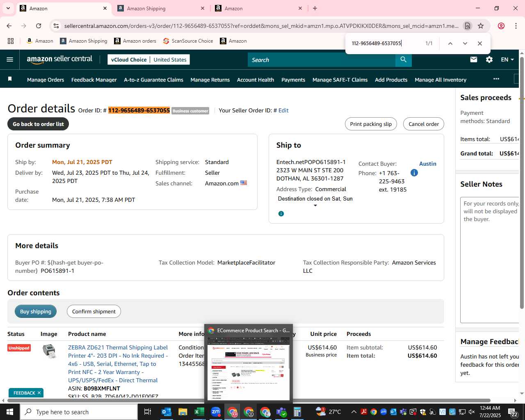
Task: Open the Seller Central hamburger menu
Action: [10, 59]
